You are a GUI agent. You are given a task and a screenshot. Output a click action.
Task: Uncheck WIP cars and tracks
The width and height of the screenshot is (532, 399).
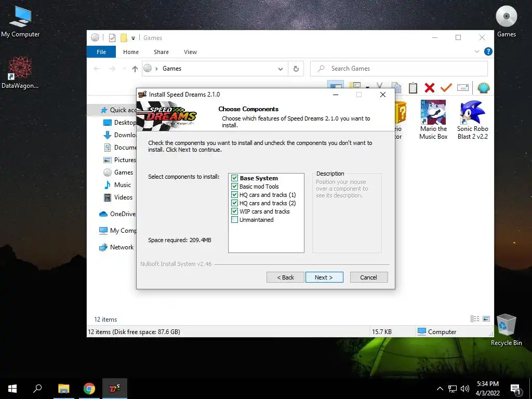tap(234, 211)
